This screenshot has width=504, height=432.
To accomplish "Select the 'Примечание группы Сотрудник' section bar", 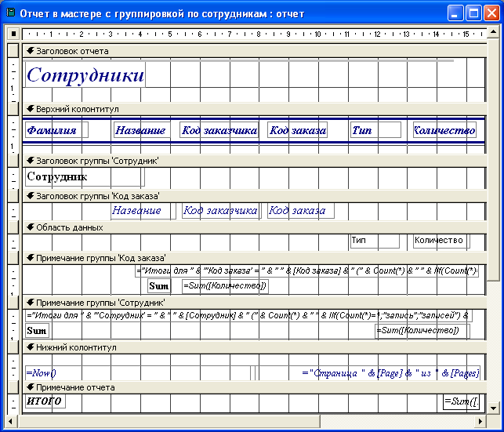I will (255, 303).
